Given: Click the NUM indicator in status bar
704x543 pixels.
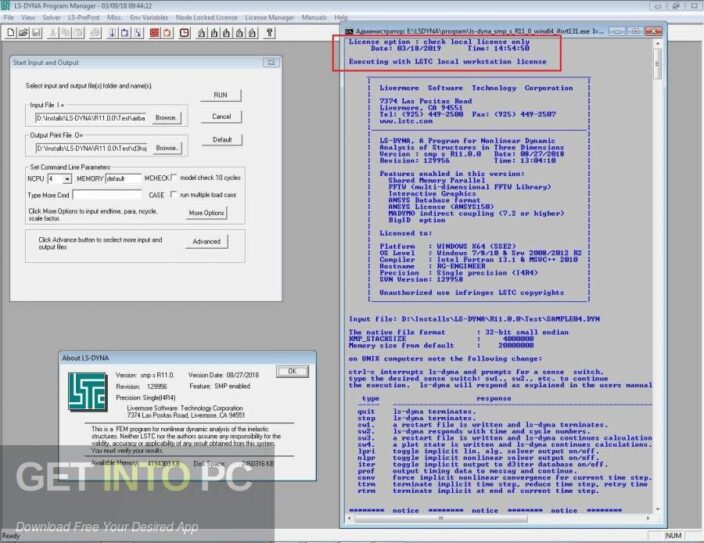Looking at the screenshot, I should pos(673,536).
